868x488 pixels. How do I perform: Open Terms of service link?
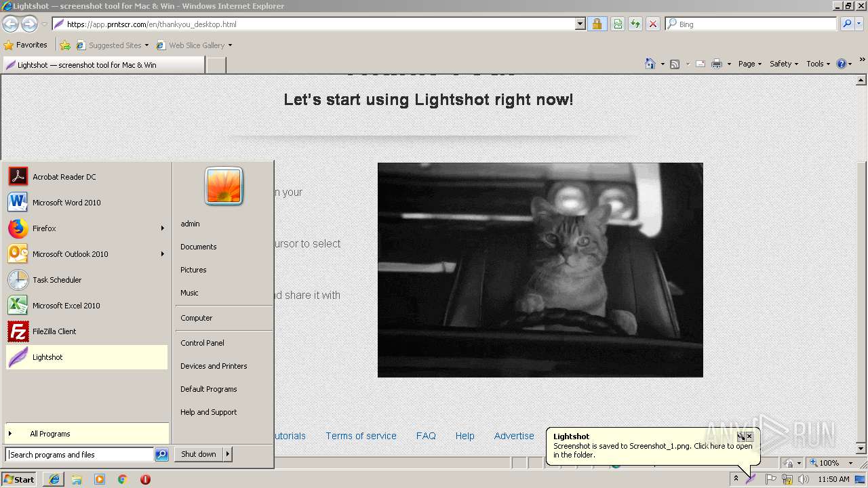[361, 436]
